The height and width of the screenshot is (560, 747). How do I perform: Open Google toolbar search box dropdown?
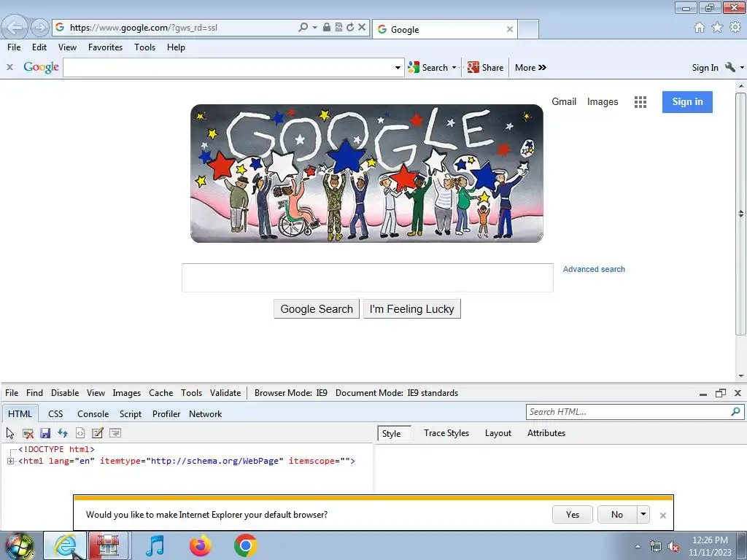coord(398,68)
